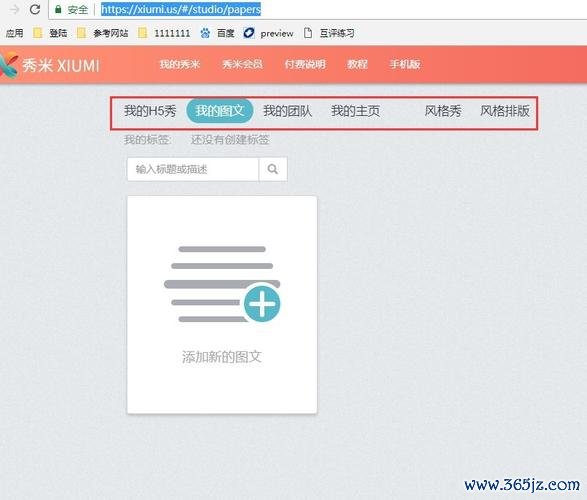Focus the 输入标题或描述 search field
This screenshot has height=500, width=587.
[x=193, y=169]
